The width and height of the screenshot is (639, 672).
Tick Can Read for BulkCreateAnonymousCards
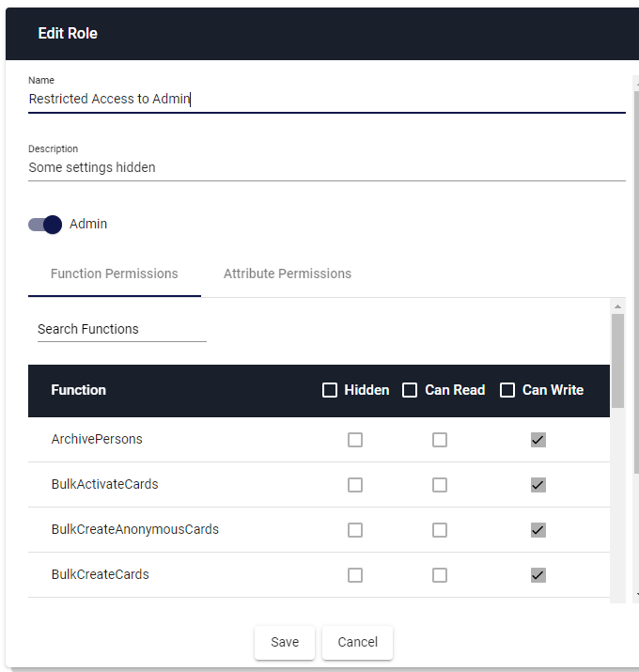click(440, 530)
